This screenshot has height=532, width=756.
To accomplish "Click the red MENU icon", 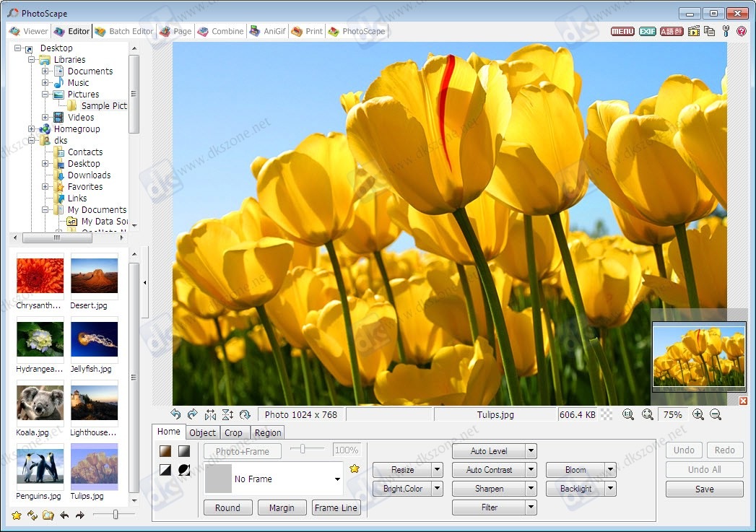I will click(x=622, y=31).
